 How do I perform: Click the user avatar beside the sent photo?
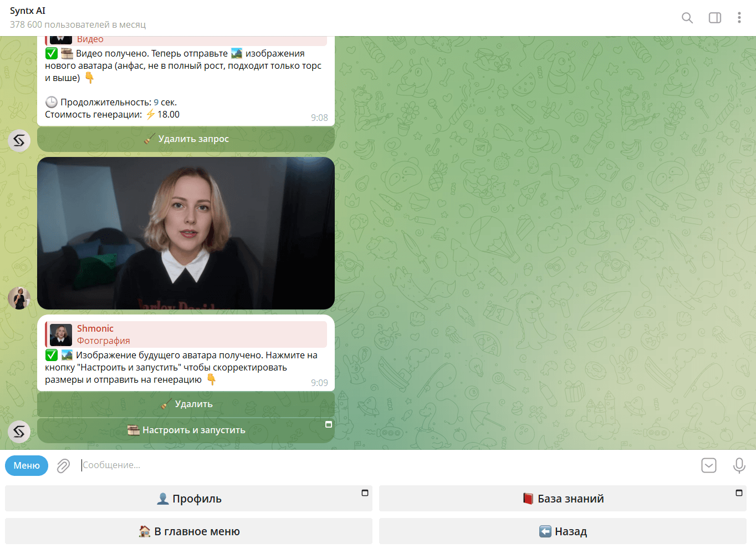[x=19, y=298]
